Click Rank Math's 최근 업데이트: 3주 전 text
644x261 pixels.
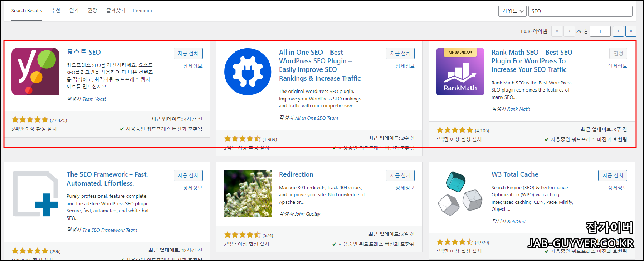[604, 129]
